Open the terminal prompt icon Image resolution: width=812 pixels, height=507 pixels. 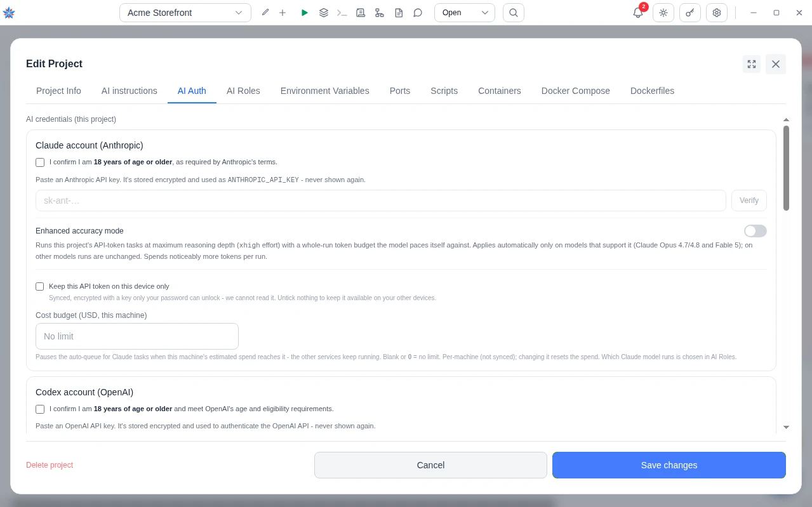tap(342, 13)
